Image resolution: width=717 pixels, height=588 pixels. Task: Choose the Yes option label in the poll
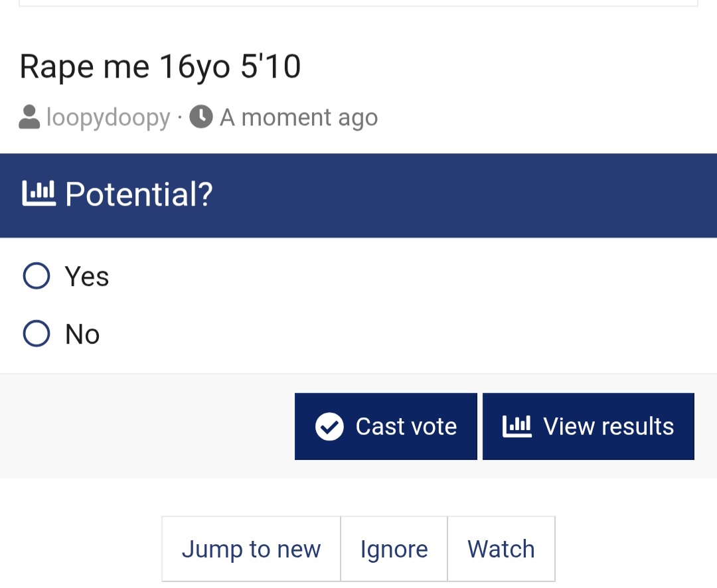tap(87, 276)
